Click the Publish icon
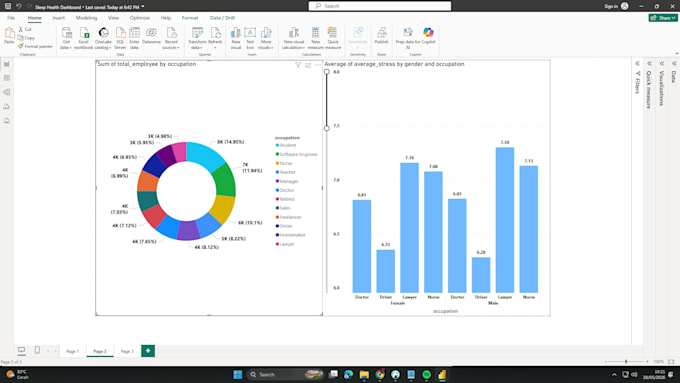 382,36
